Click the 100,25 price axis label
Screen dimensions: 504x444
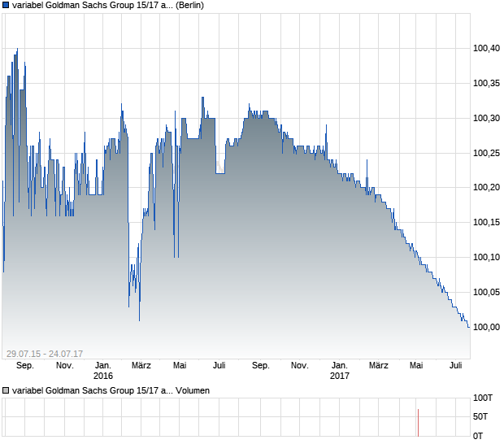click(x=486, y=153)
